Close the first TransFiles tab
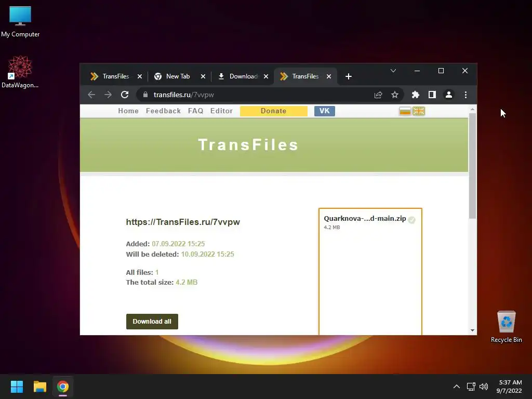This screenshot has height=399, width=532. (139, 76)
